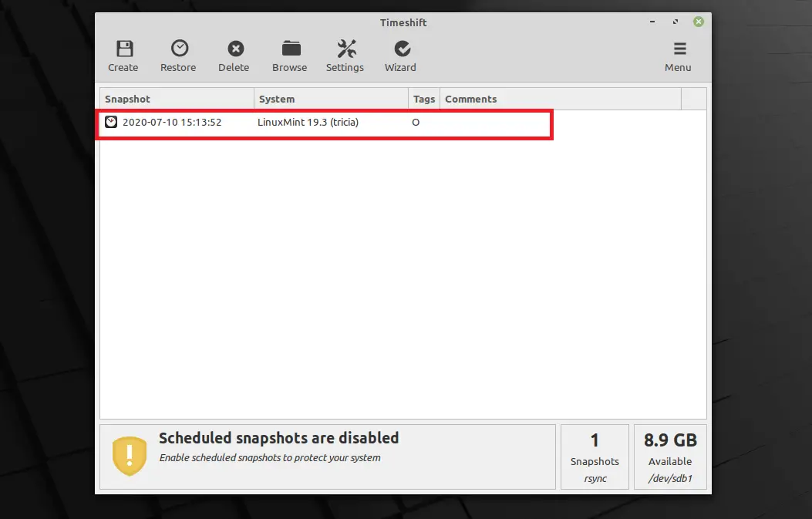Sort by the Tags column header
Screen dimensions: 812x519
point(424,99)
